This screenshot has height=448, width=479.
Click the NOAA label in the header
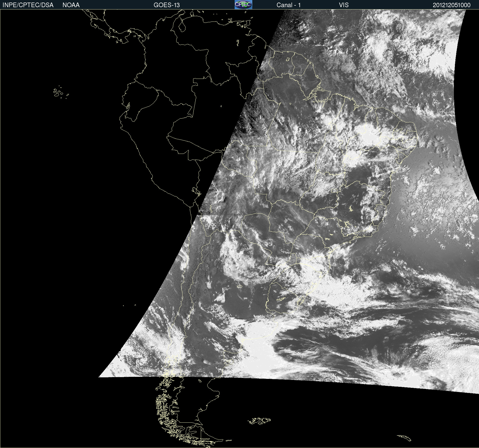[71, 5]
